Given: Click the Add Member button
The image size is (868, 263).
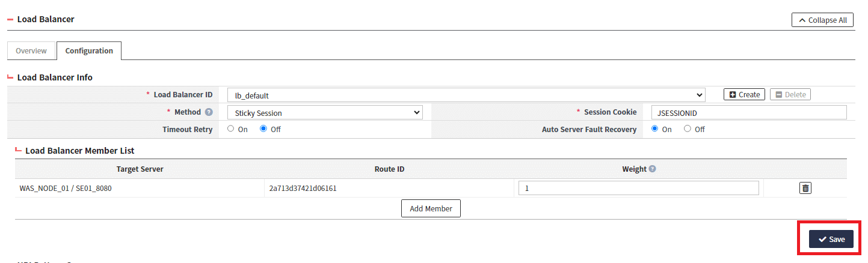Looking at the screenshot, I should (431, 208).
